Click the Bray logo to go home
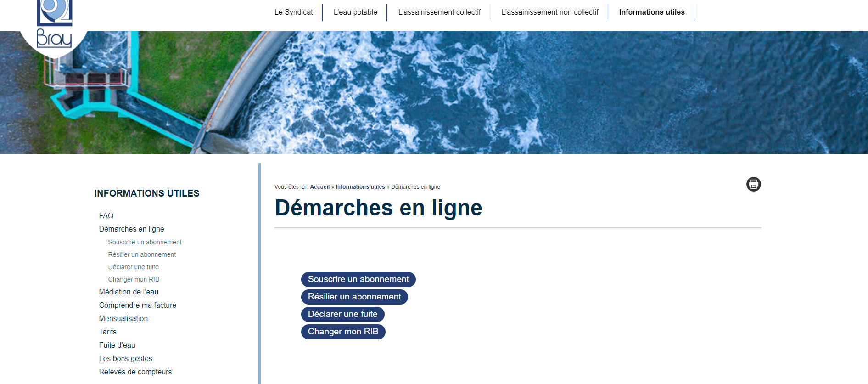This screenshot has height=384, width=868. tap(54, 24)
